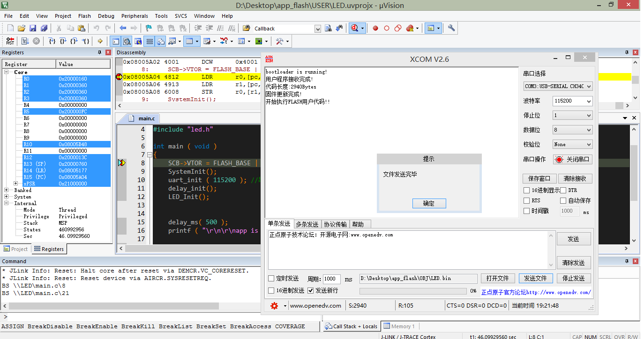Screen dimensions: 644x339
Task: Toggle the Command Window icon
Action: (x=115, y=41)
